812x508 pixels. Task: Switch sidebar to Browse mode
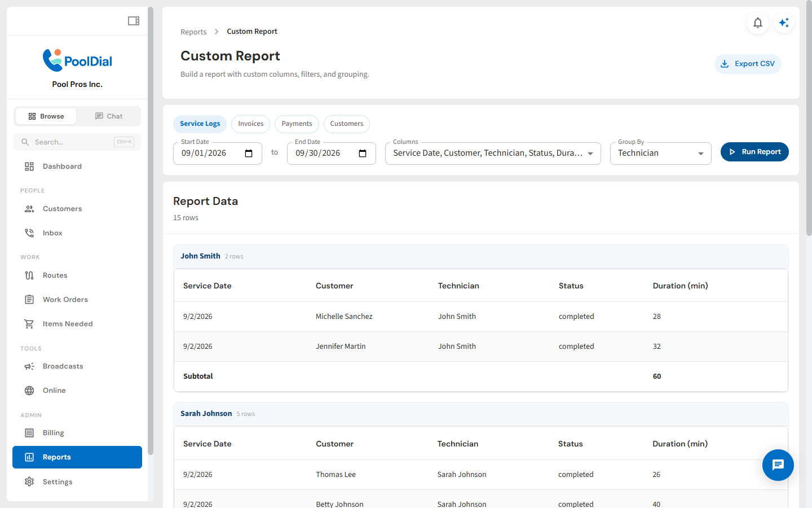[x=46, y=116]
